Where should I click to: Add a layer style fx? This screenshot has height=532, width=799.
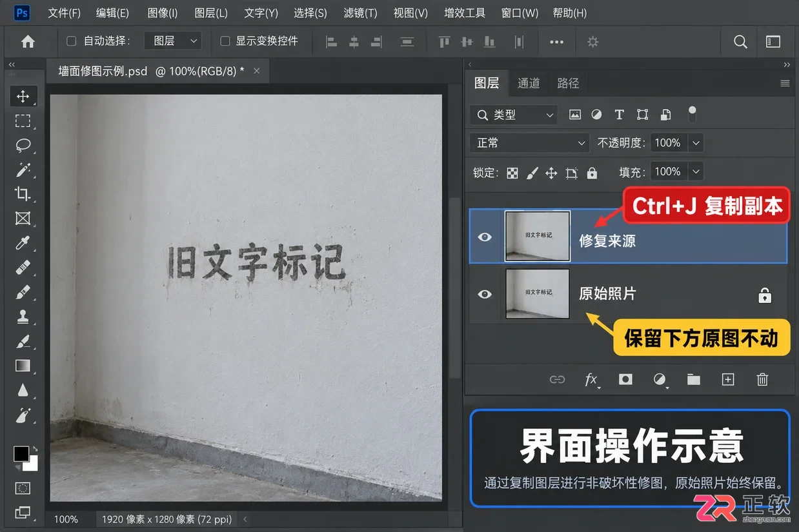click(591, 380)
